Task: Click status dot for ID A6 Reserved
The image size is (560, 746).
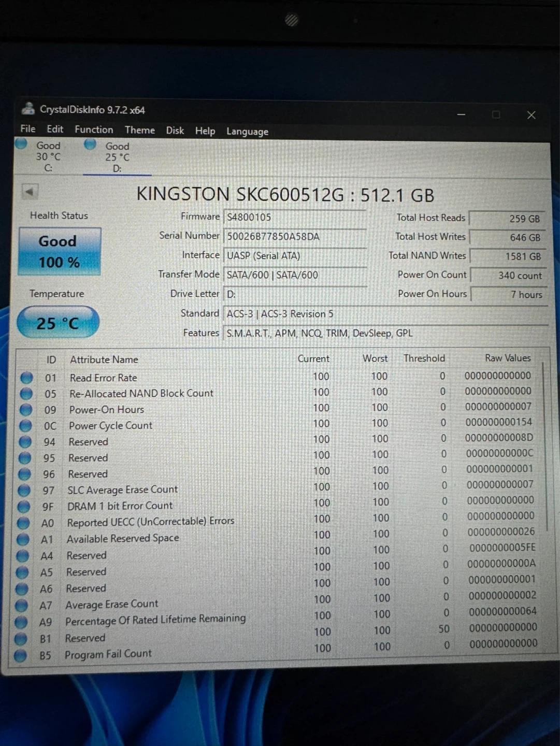Action: click(22, 589)
